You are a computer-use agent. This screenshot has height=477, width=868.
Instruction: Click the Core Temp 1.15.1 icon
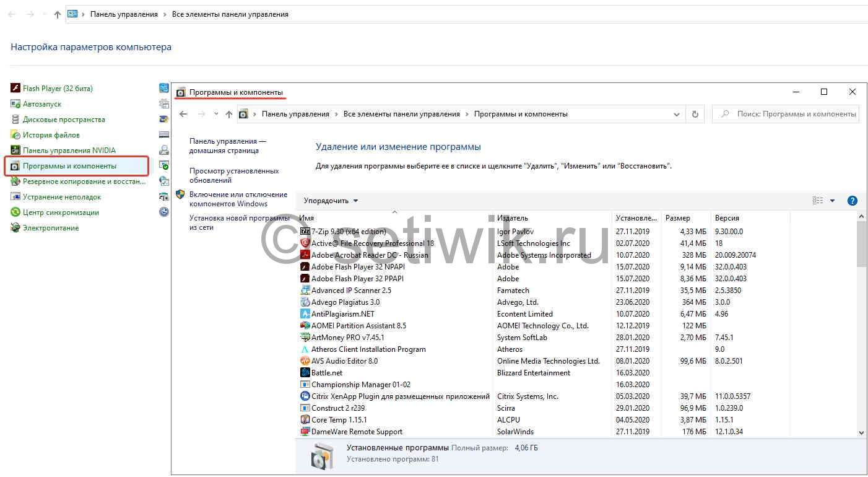305,420
